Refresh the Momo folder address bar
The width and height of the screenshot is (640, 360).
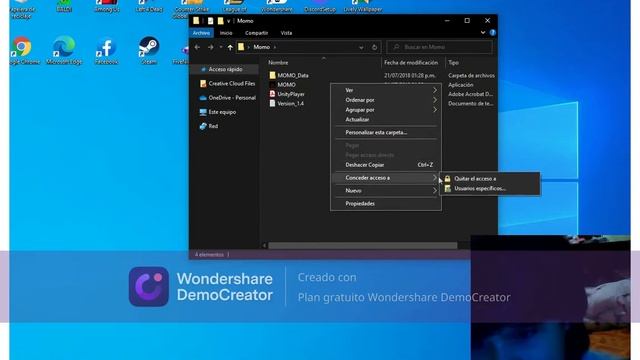point(374,47)
